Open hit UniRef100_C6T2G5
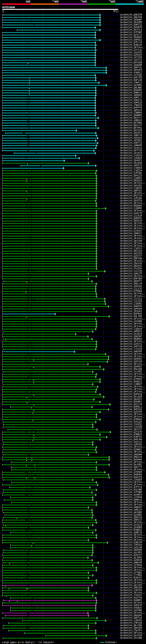Screen dimensions: 146x644 [x=131, y=58]
